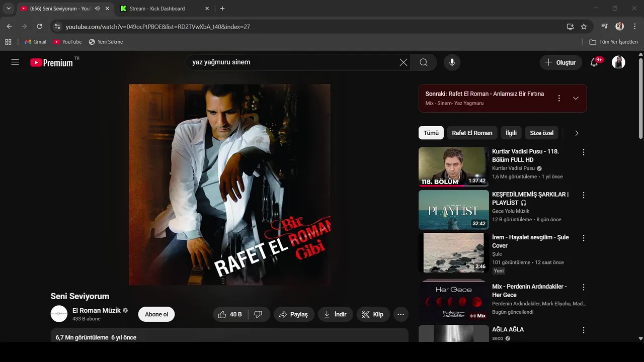Click the İndir download button

336,314
